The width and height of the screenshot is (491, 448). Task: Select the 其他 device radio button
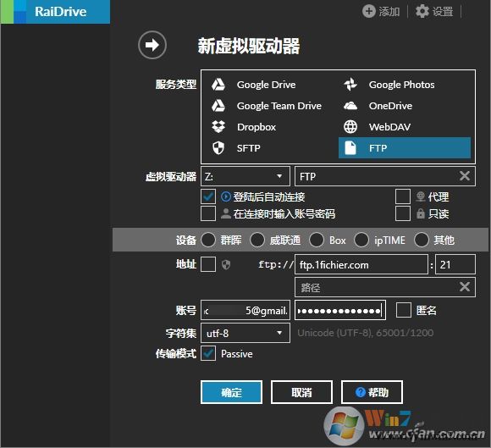(x=422, y=240)
